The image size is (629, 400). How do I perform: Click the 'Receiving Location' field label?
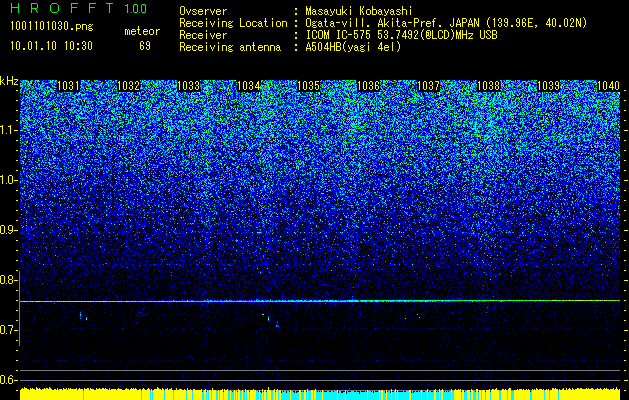click(233, 23)
